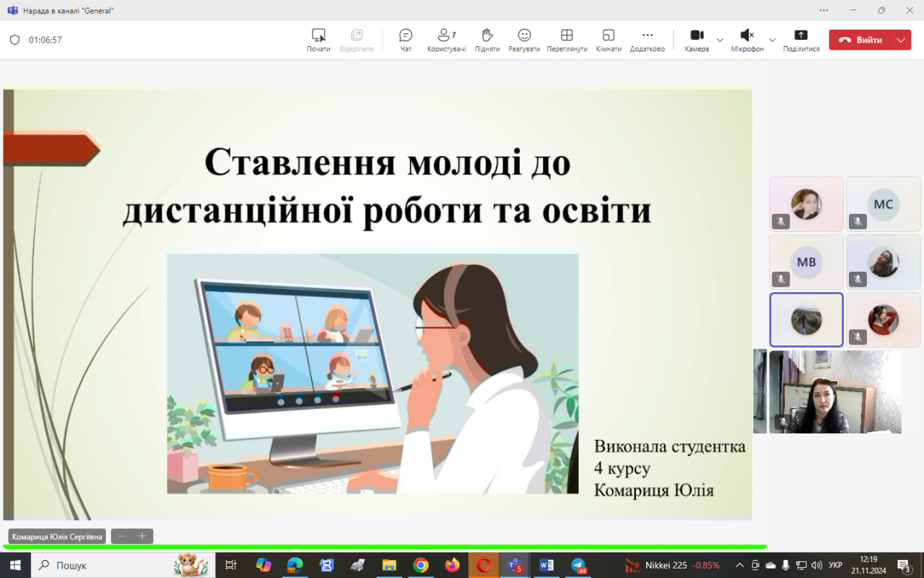Screen dimensions: 924x578
Task: Raise your hand with Підняти
Action: coord(487,40)
